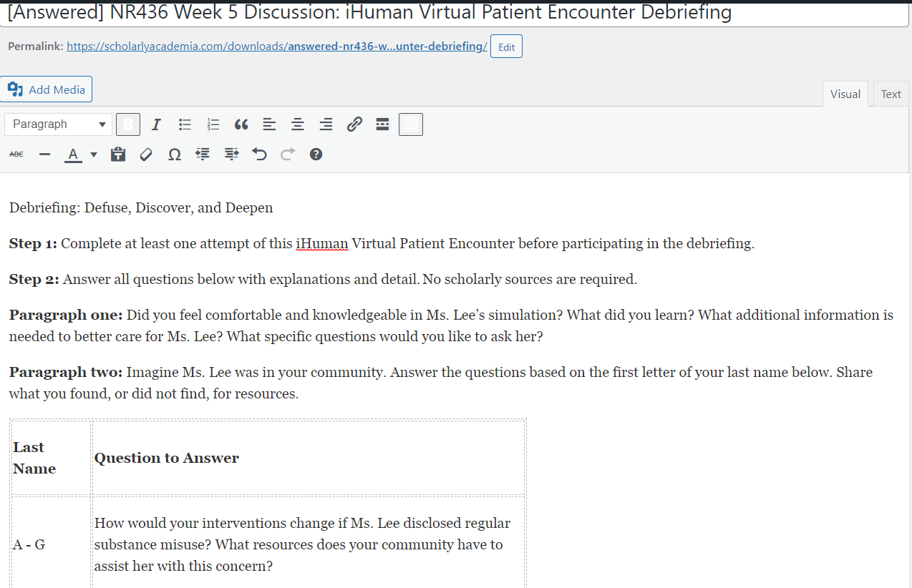Click the 'Paragraph one:' bold label
This screenshot has height=588, width=912.
pos(66,315)
